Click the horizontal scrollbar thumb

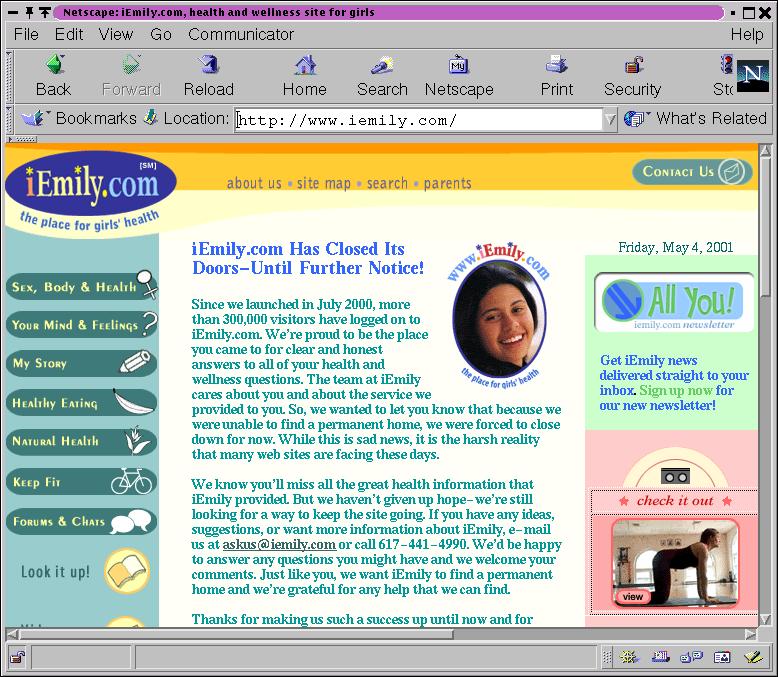tap(236, 634)
